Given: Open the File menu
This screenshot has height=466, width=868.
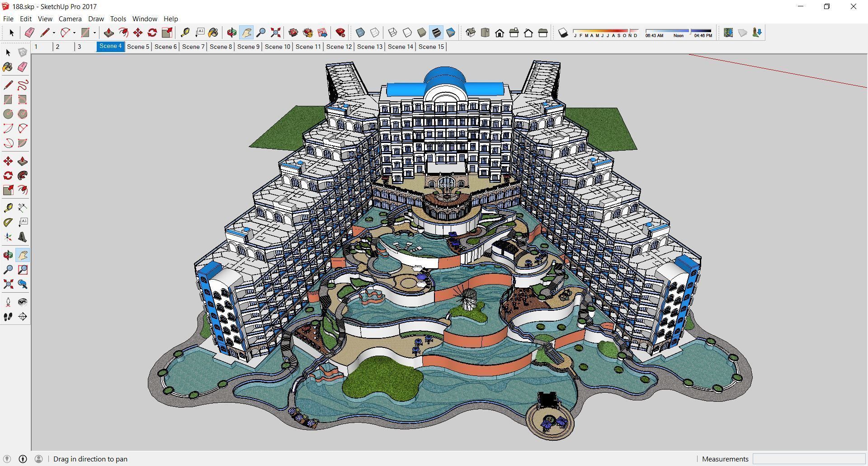Looking at the screenshot, I should pyautogui.click(x=8, y=19).
